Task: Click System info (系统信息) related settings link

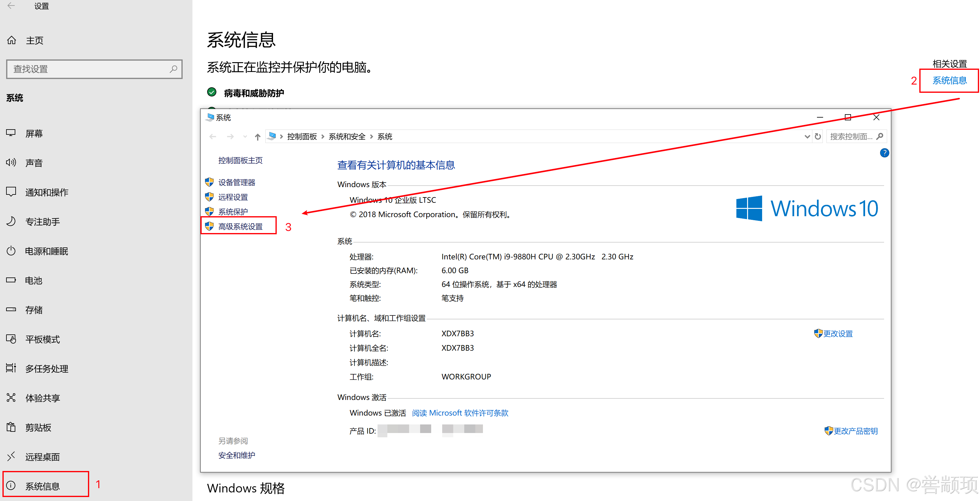Action: point(949,81)
